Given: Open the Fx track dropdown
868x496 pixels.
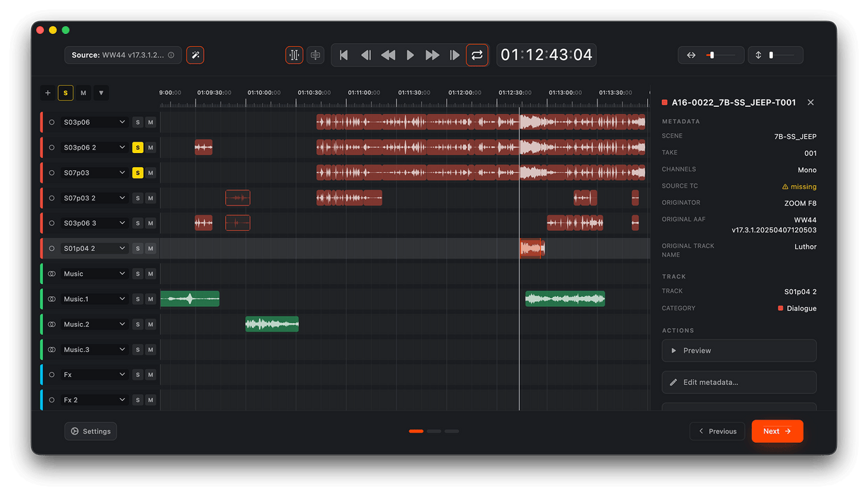Looking at the screenshot, I should [x=94, y=375].
